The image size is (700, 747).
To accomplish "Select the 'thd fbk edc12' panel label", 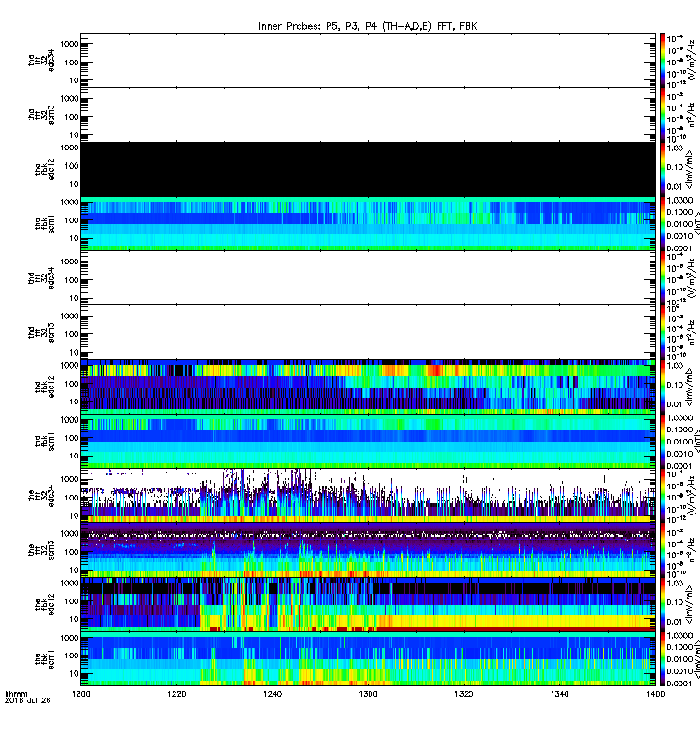I will (45, 387).
